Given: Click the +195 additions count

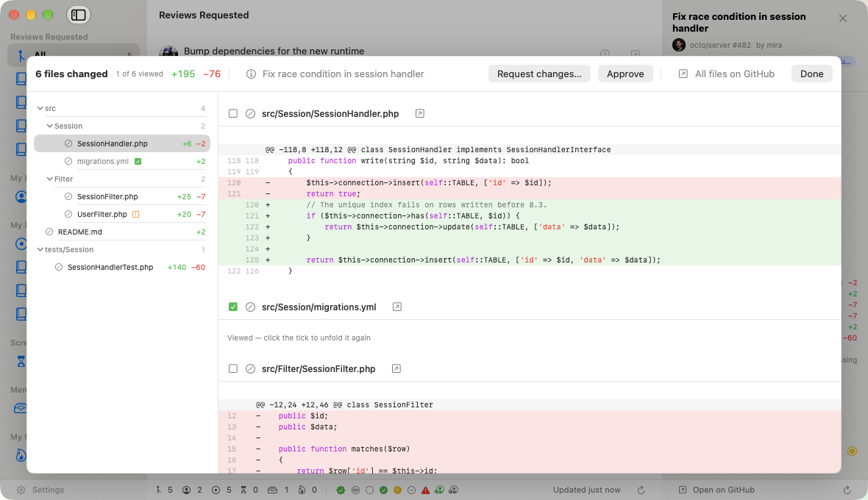Looking at the screenshot, I should 183,74.
